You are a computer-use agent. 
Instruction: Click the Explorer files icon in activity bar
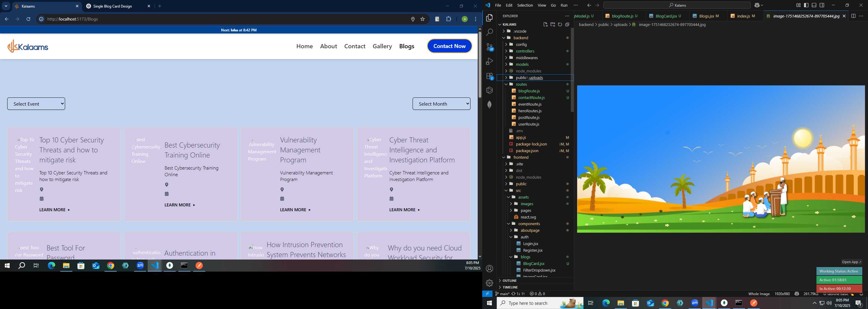489,18
